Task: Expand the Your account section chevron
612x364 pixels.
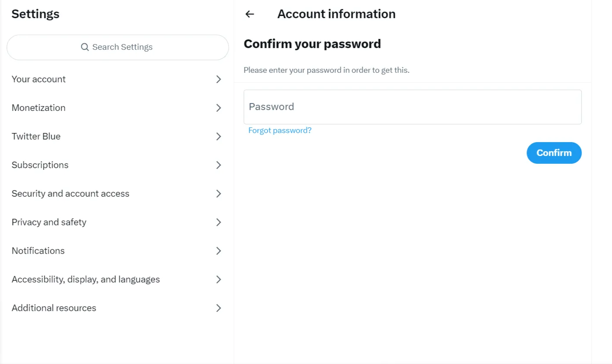Action: 218,79
